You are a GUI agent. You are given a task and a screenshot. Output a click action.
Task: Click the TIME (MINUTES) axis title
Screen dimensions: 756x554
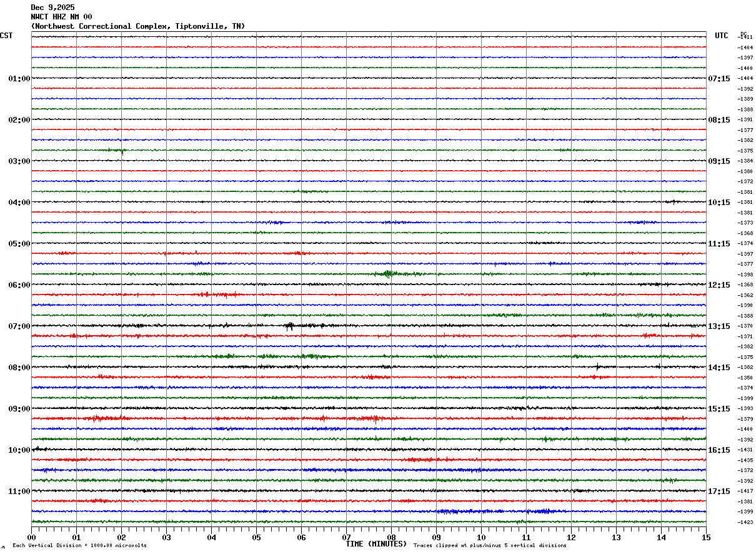click(376, 544)
